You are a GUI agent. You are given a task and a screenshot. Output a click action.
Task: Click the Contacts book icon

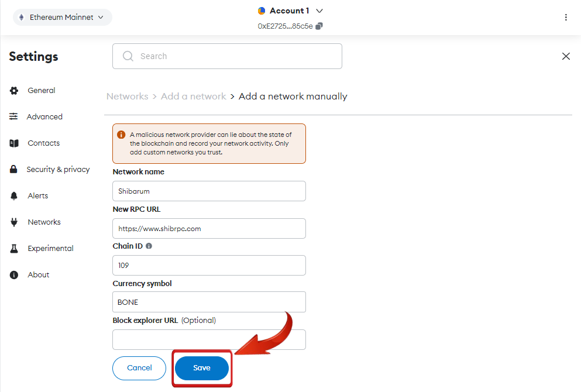click(14, 143)
